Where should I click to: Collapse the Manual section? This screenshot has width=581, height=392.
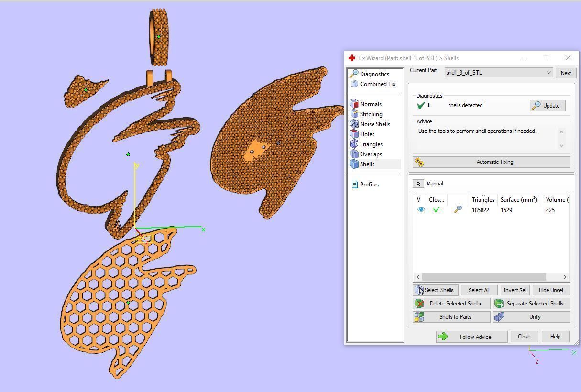click(x=418, y=184)
